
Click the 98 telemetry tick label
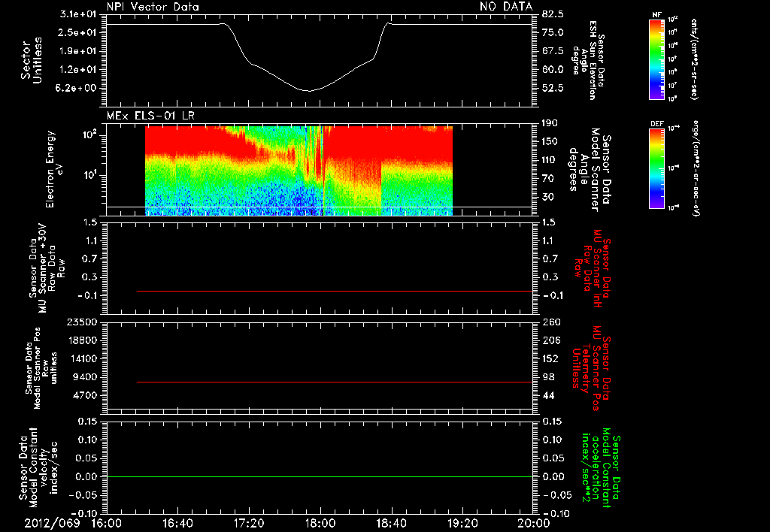point(548,377)
